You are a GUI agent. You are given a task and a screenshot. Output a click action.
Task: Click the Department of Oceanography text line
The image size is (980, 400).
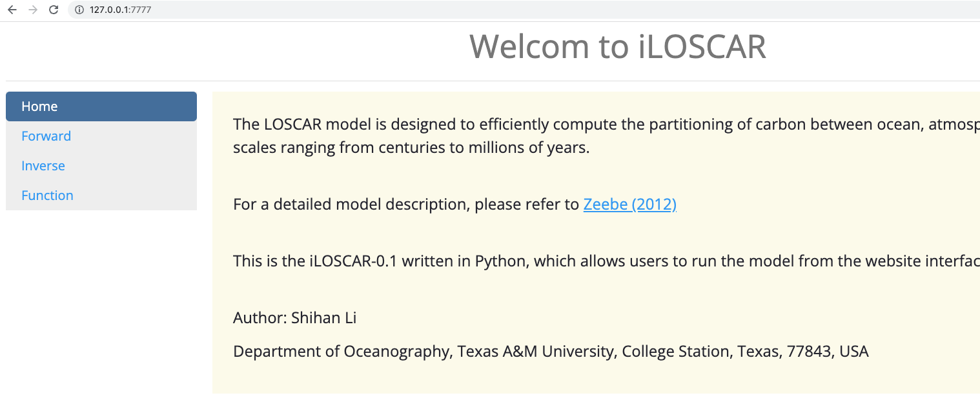(551, 351)
